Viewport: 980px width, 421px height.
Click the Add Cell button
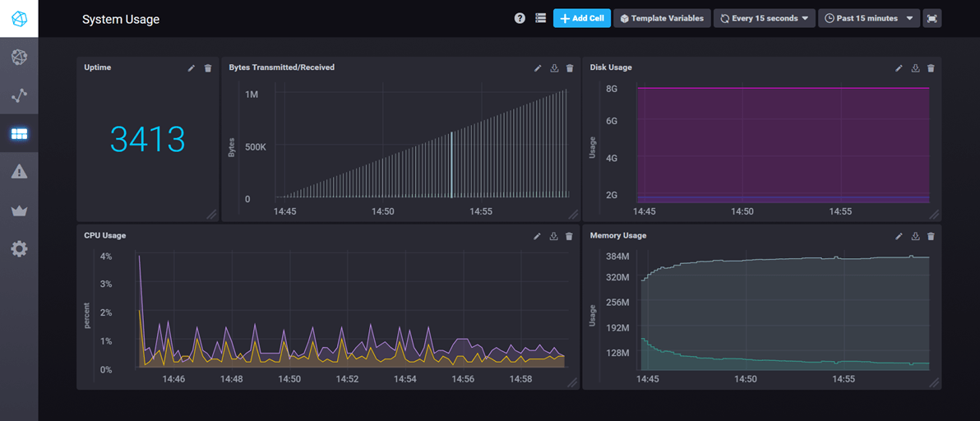581,18
